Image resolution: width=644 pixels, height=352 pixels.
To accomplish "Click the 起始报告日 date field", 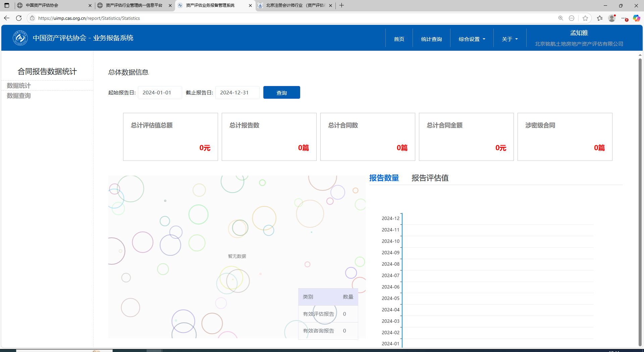I will click(x=160, y=93).
